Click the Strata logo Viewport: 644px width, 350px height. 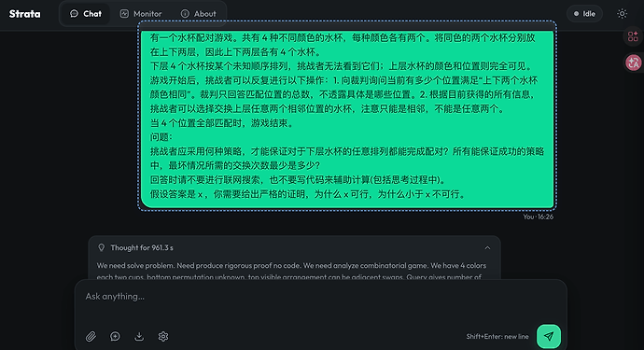[x=24, y=14]
